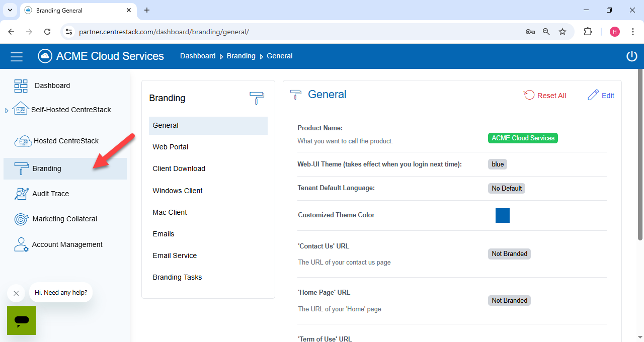This screenshot has height=342, width=644.
Task: Dismiss the help chat popup
Action: (16, 293)
